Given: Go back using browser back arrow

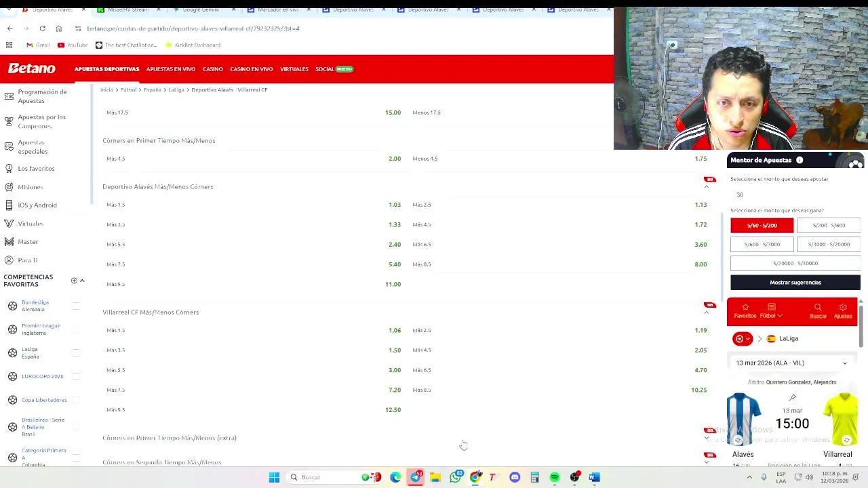Looking at the screenshot, I should pos(9,28).
